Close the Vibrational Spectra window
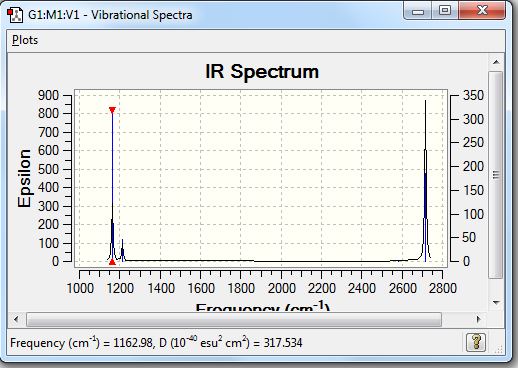This screenshot has height=368, width=518. [482, 11]
